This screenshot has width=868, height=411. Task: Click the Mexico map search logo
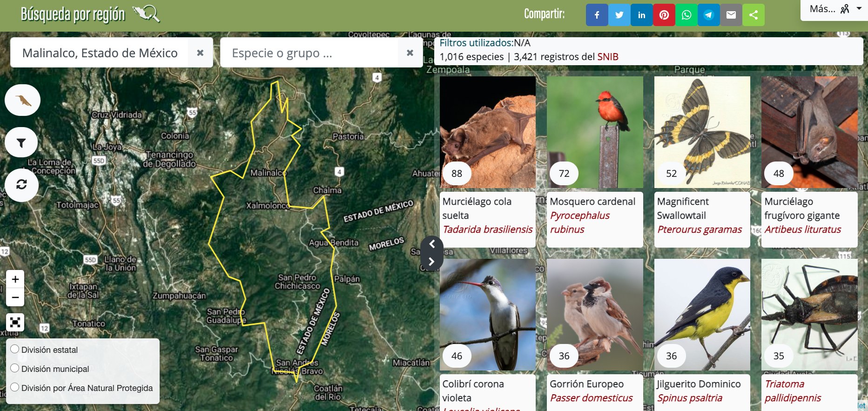pyautogui.click(x=147, y=14)
